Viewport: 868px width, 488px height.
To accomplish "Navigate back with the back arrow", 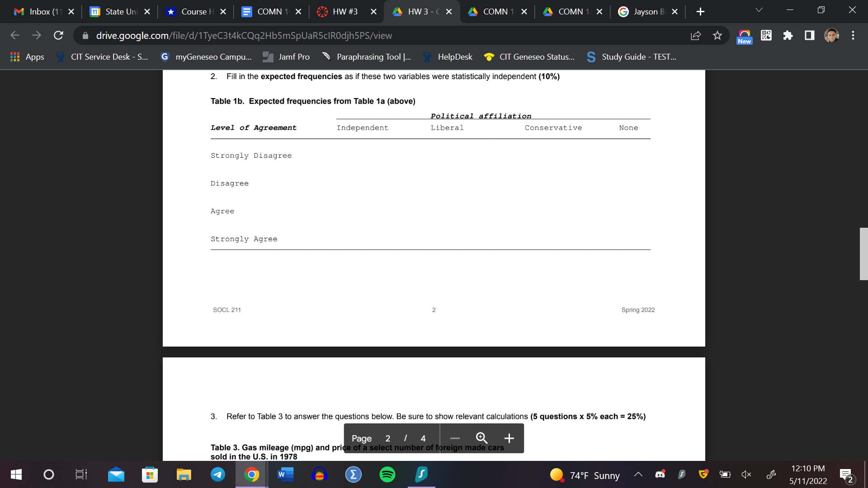I will [15, 35].
